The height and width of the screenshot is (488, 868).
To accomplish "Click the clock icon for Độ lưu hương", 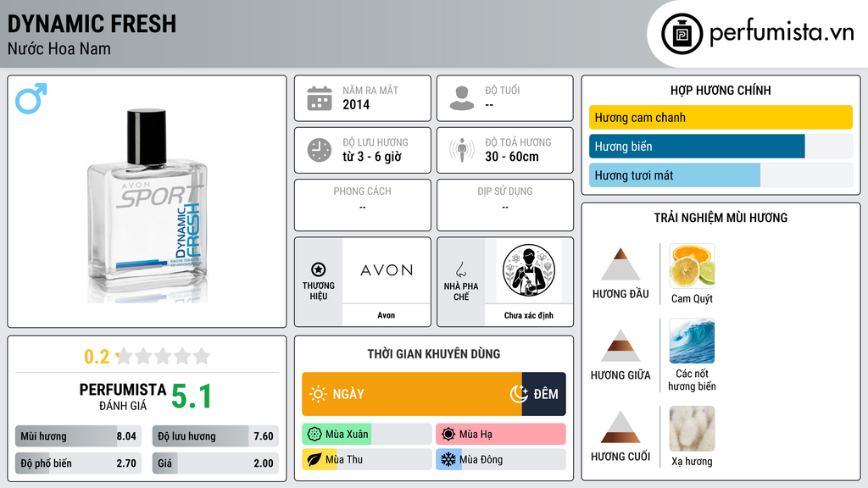I will point(320,150).
